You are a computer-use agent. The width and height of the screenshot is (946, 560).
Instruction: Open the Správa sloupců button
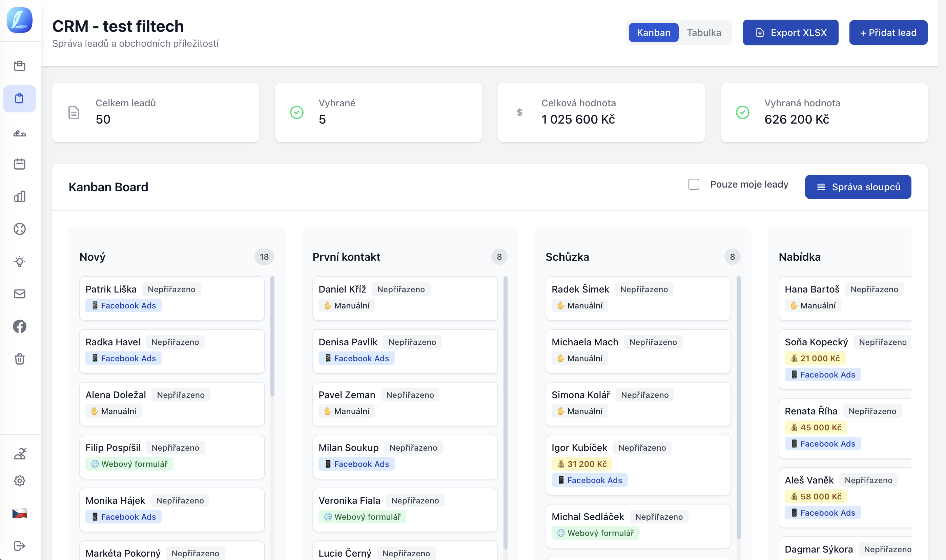click(x=858, y=187)
